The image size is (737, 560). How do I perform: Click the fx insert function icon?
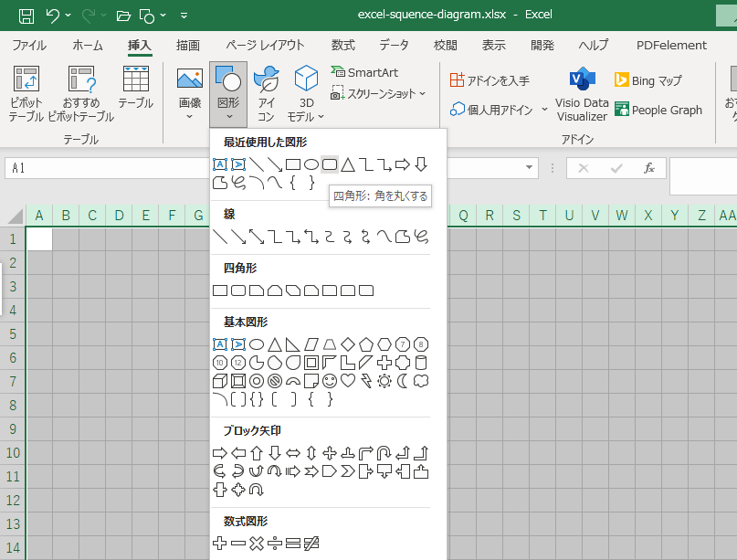tap(649, 168)
